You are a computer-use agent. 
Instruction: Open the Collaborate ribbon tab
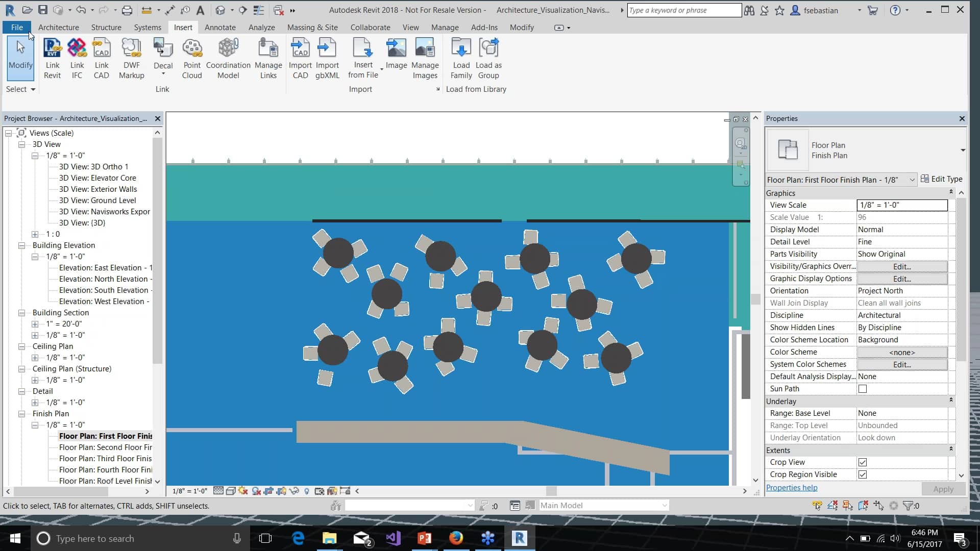[x=370, y=28]
